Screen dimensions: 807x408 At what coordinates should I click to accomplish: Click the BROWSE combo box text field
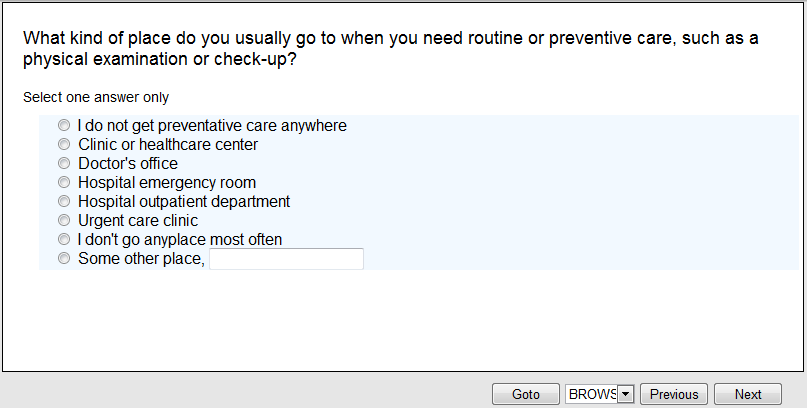click(x=591, y=394)
